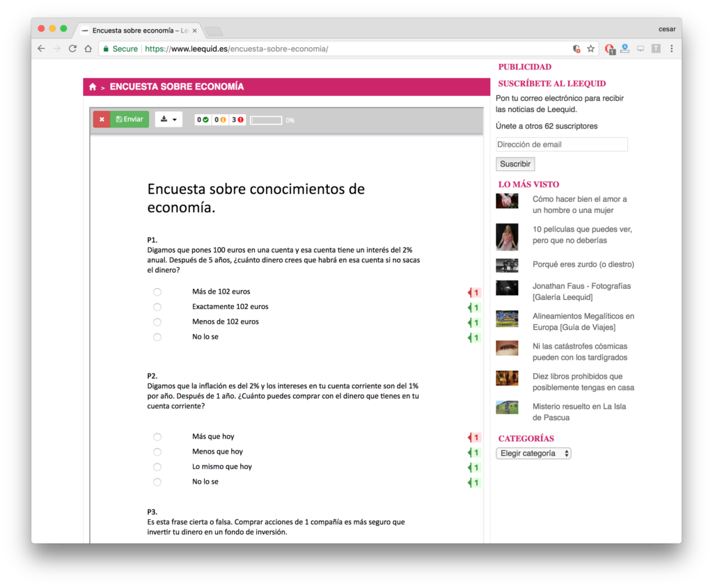Click the red error count indicator showing 3

(237, 120)
